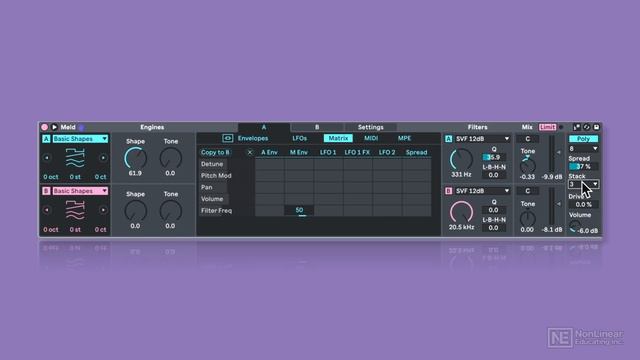The image size is (640, 360).
Task: Switch to the A tab
Action: coord(264,127)
